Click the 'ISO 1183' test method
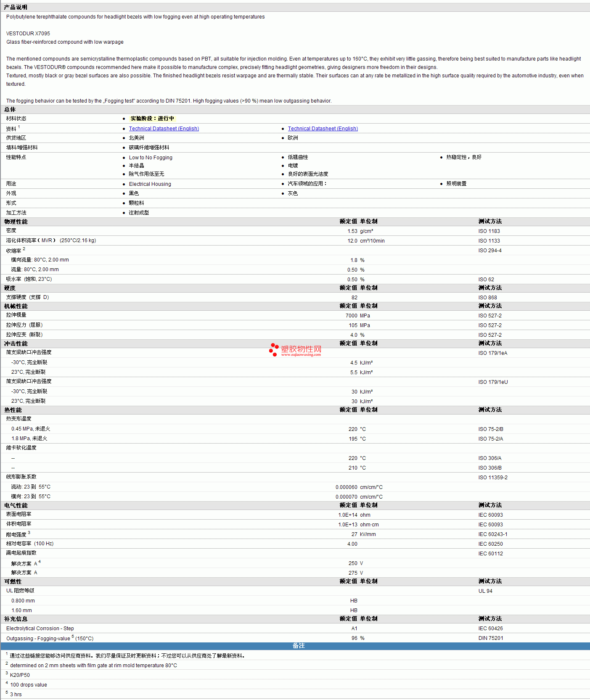The width and height of the screenshot is (590, 700). (489, 231)
